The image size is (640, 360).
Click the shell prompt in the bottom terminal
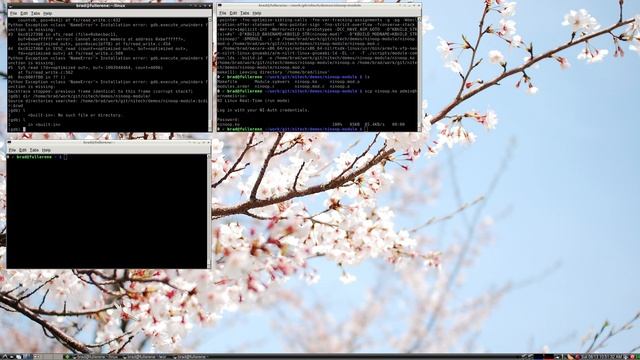pyautogui.click(x=37, y=157)
